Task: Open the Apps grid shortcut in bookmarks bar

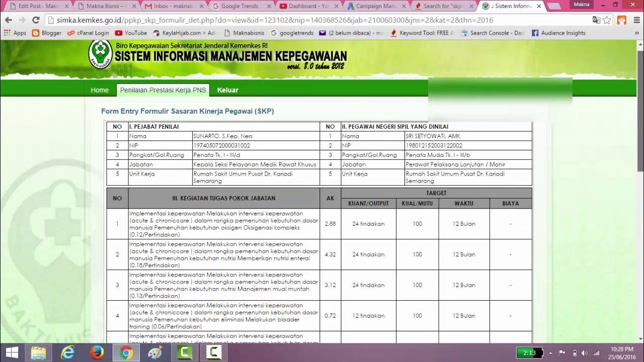Action: [x=15, y=33]
